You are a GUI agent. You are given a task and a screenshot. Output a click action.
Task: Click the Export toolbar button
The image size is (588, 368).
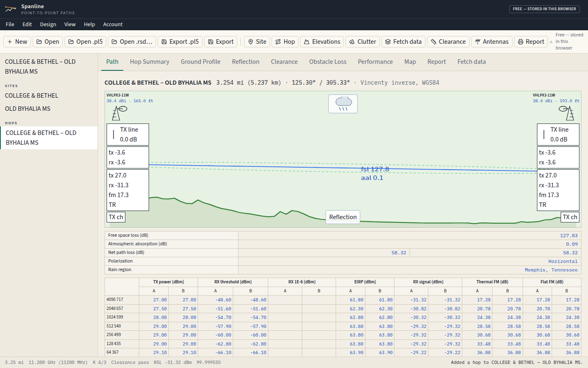(x=220, y=42)
